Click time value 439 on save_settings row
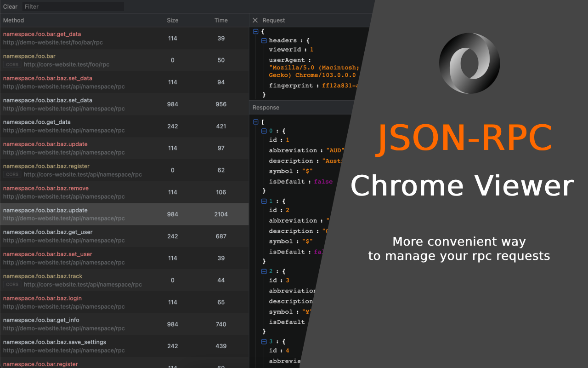 point(221,346)
